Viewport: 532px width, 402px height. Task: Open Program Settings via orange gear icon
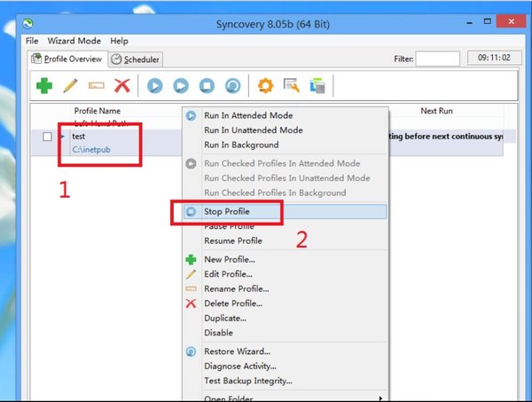266,85
